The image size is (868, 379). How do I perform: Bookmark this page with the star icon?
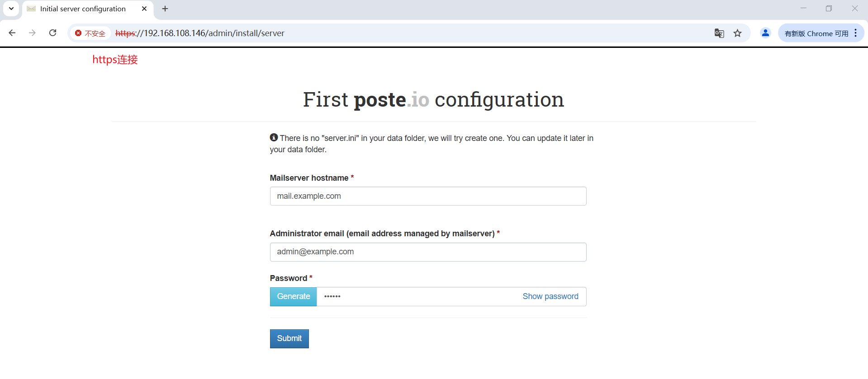(738, 33)
